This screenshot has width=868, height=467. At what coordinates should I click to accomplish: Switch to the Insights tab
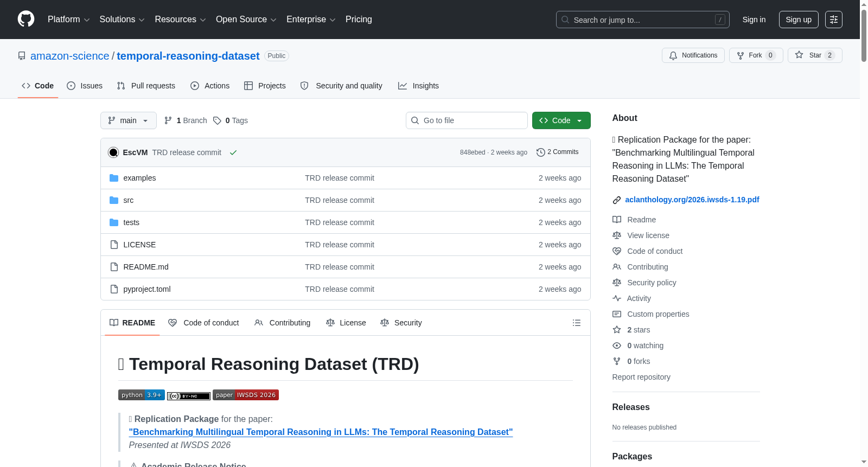418,86
